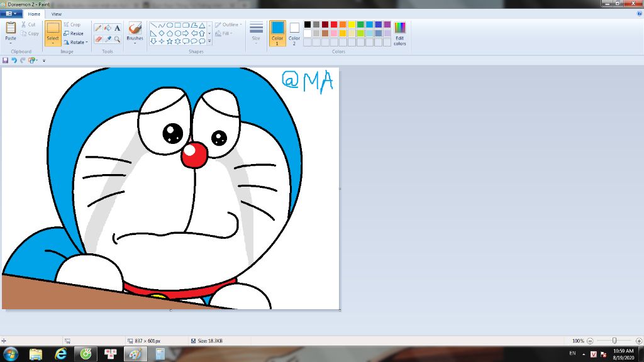Activate the Color 1 foreground selector

click(x=277, y=33)
